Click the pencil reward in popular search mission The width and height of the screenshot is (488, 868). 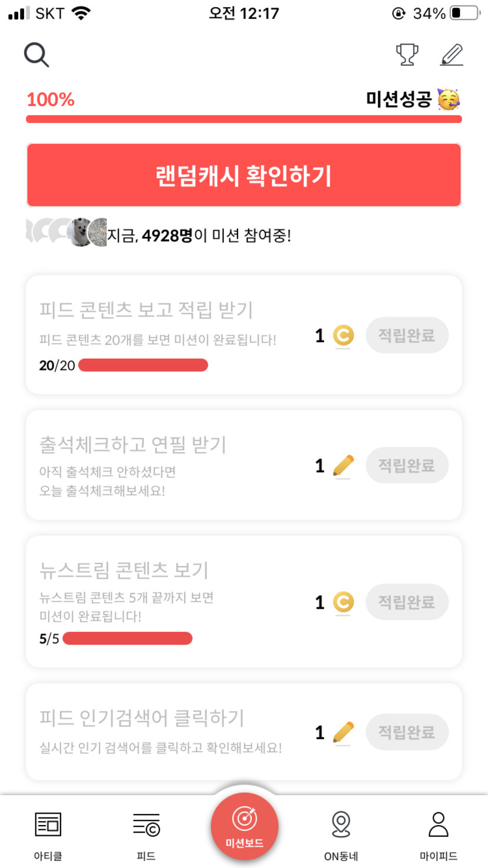pos(343,733)
